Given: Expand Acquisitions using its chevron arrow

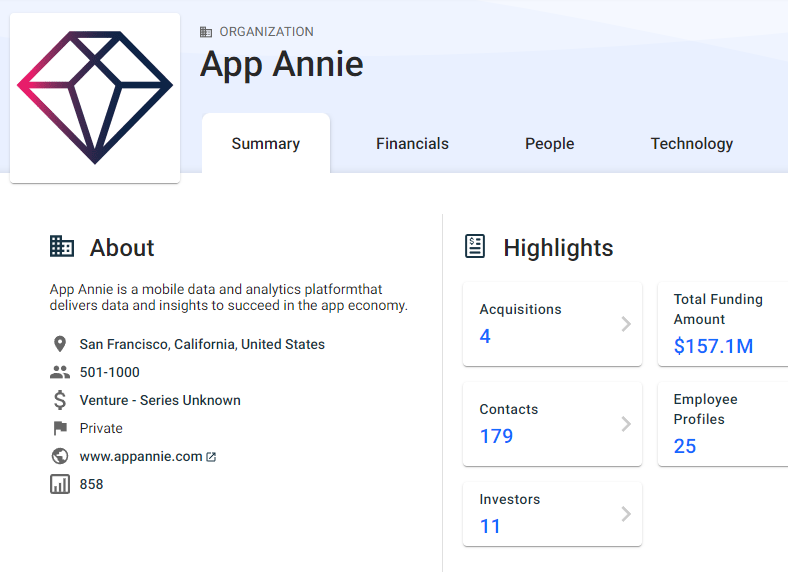Looking at the screenshot, I should (x=626, y=324).
